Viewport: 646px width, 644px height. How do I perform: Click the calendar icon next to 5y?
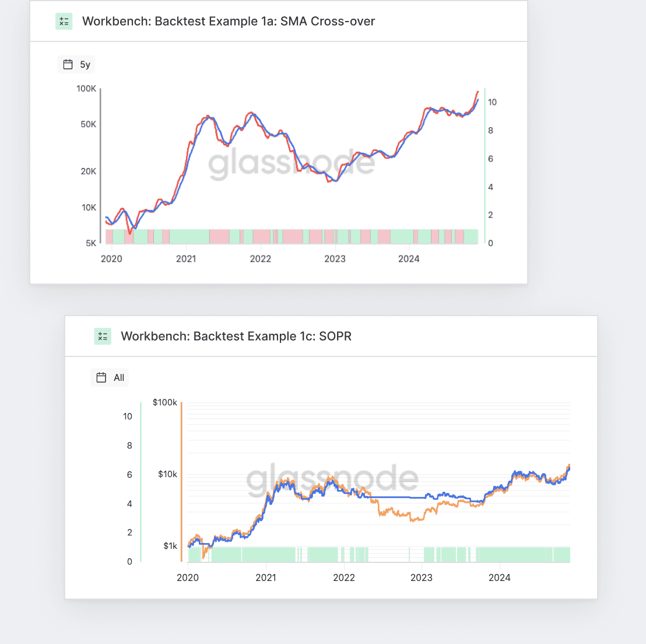(x=68, y=64)
